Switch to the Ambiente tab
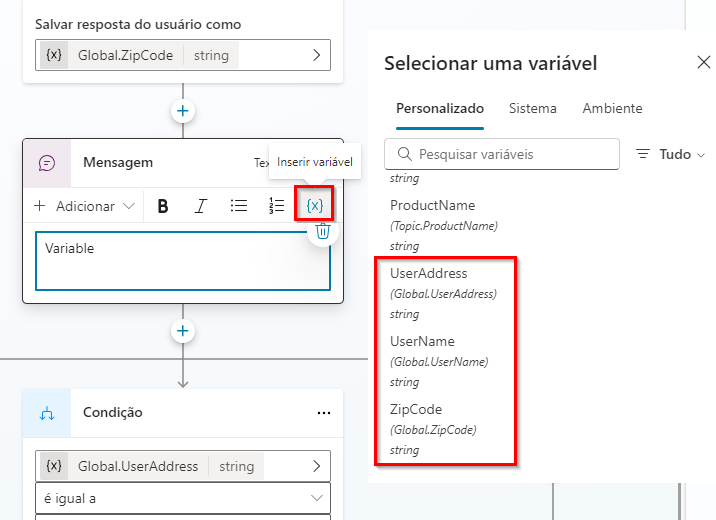The width and height of the screenshot is (716, 520). (x=612, y=108)
